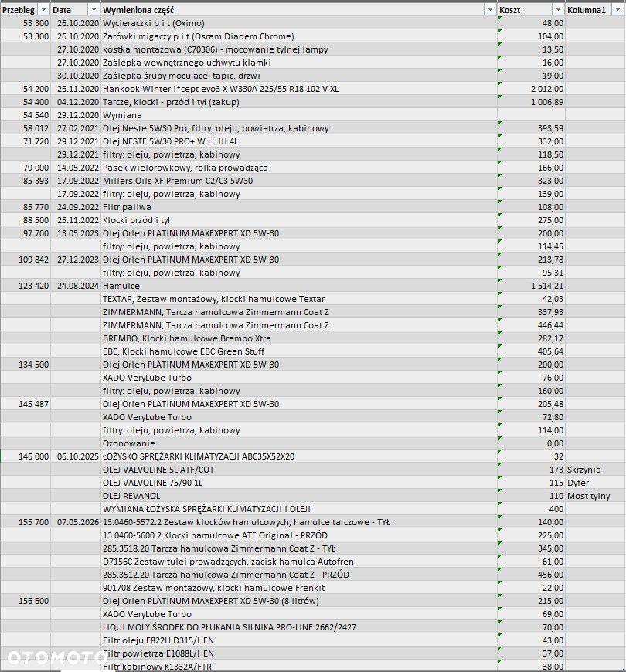The image size is (626, 672).
Task: Select cell 'Wycieraczki p i t (Oximo)'
Action: [x=299, y=23]
